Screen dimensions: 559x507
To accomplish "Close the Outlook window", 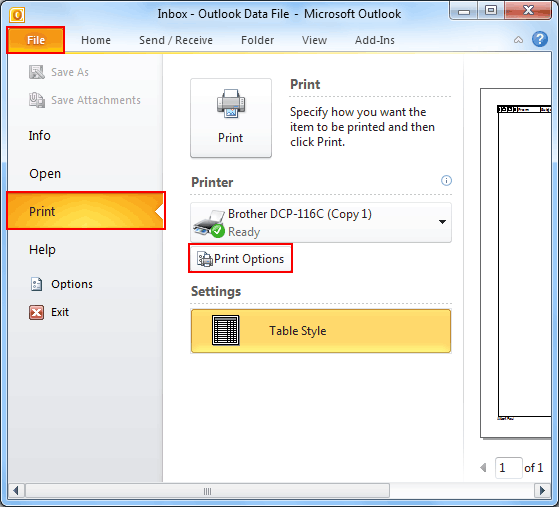I will (528, 11).
